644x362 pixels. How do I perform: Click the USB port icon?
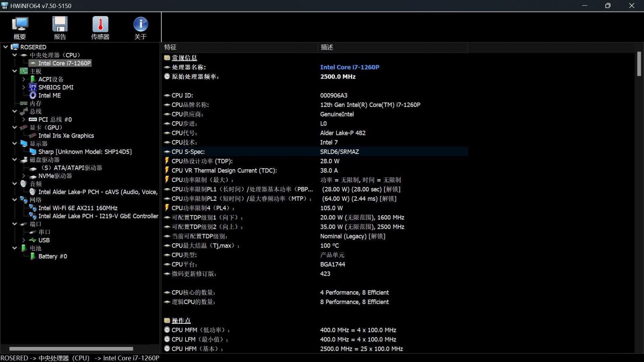click(x=33, y=240)
